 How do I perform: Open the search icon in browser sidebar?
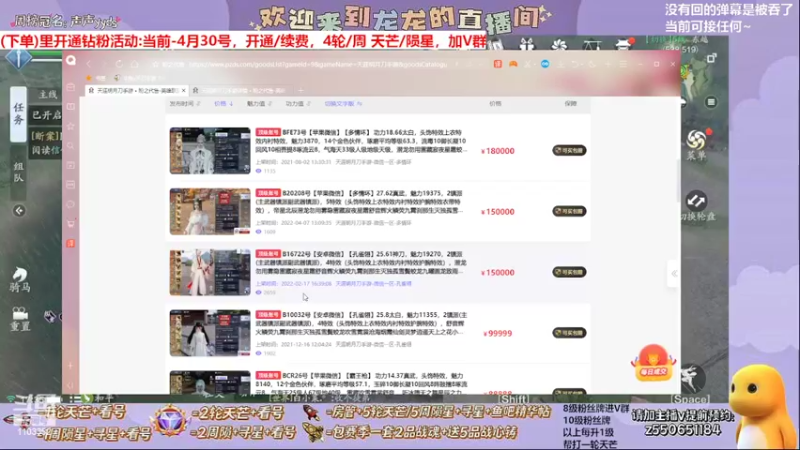[x=71, y=146]
